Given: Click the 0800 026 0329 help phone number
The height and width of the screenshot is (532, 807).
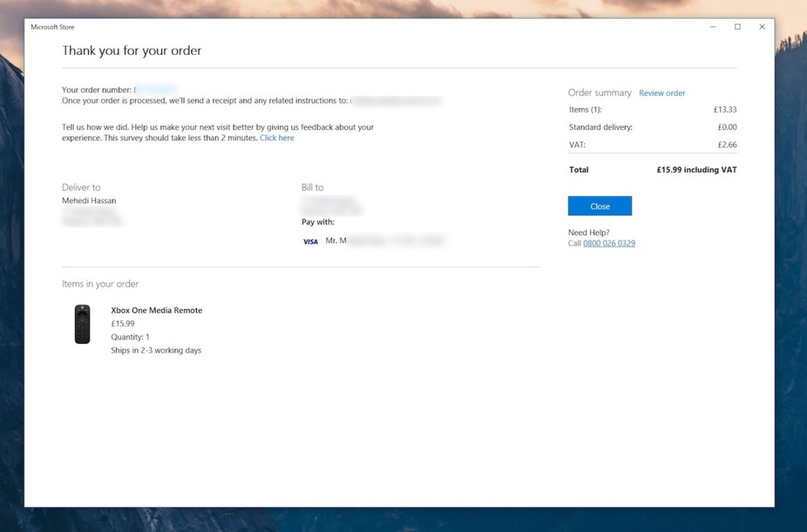Looking at the screenshot, I should (609, 244).
